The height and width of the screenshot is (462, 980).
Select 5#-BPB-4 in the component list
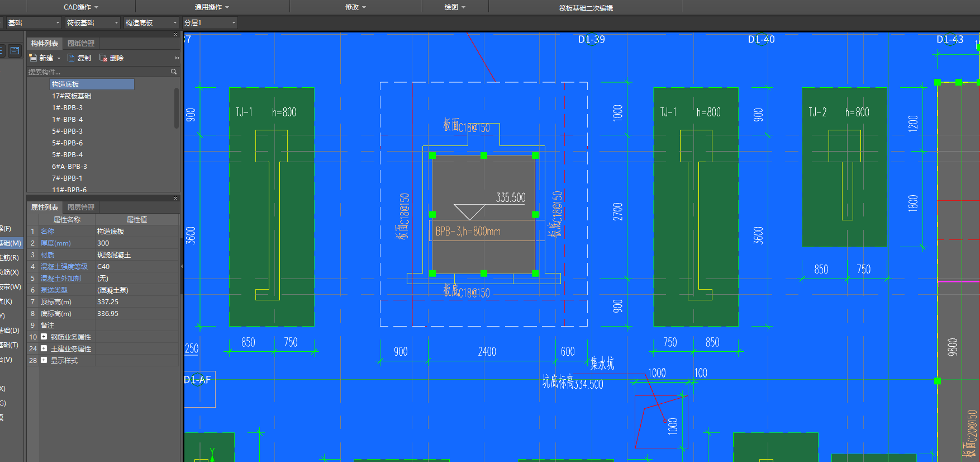coord(67,155)
